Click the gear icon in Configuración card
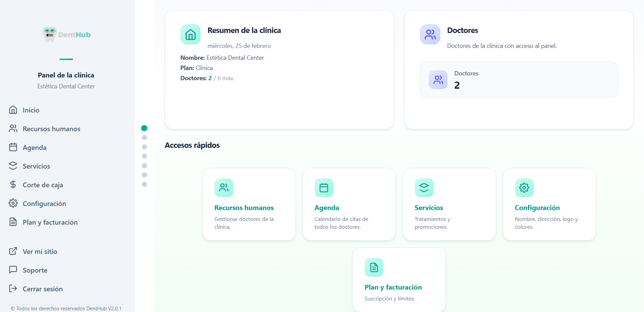The width and height of the screenshot is (644, 312). click(524, 188)
